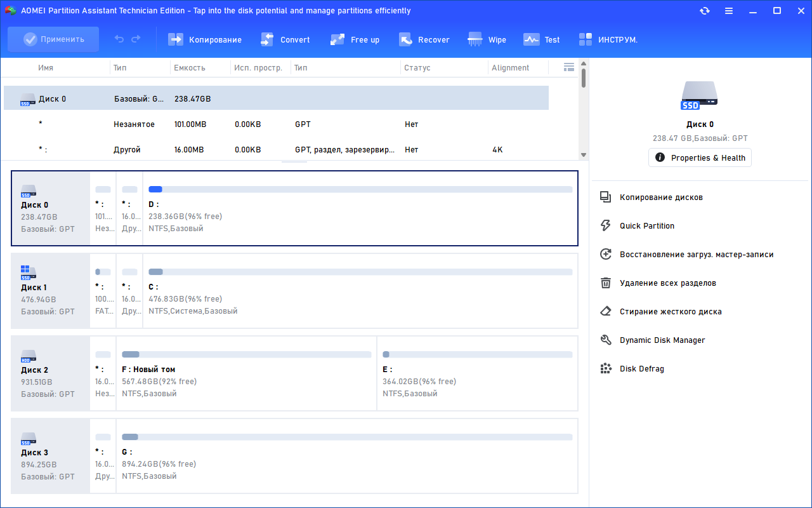
Task: Open the Convert toolbar menu
Action: coord(285,39)
